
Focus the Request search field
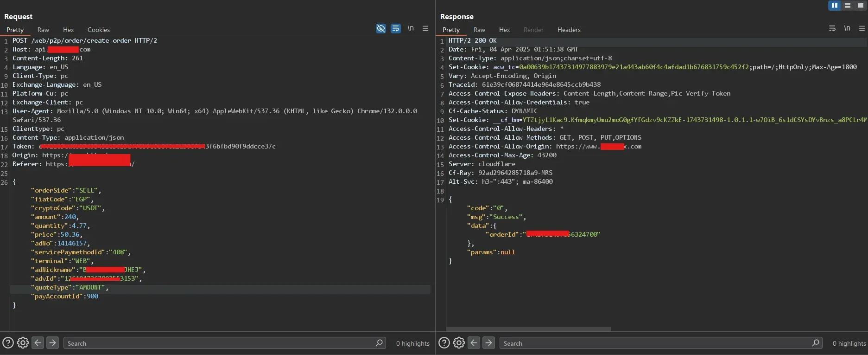224,343
